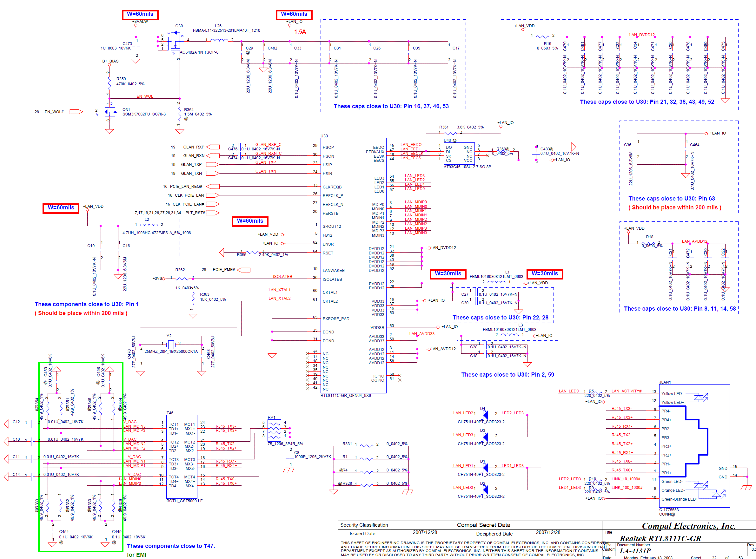Click the 'LA-4131P' document number
Screen dimensions: 756x559
[x=635, y=551]
